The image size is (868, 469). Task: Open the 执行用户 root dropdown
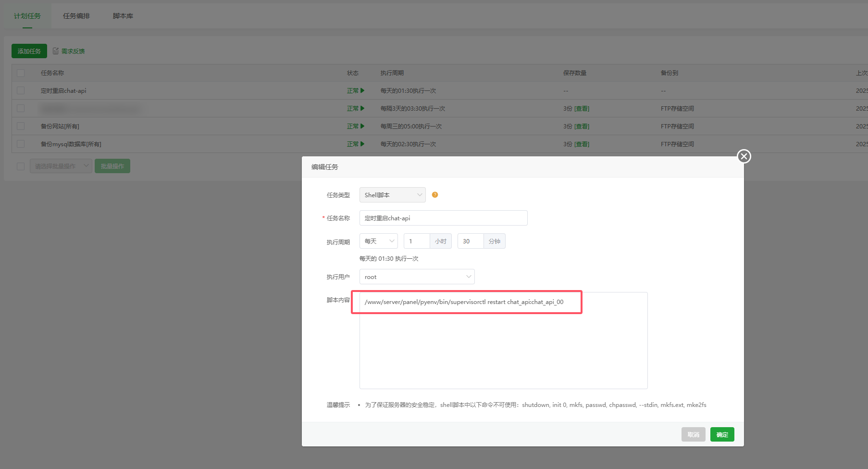(417, 277)
